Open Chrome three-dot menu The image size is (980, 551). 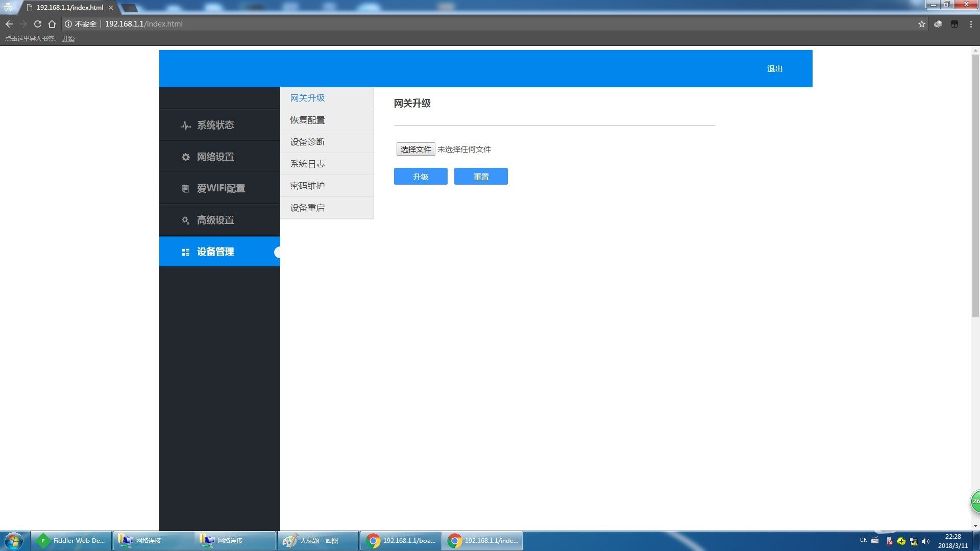coord(971,24)
